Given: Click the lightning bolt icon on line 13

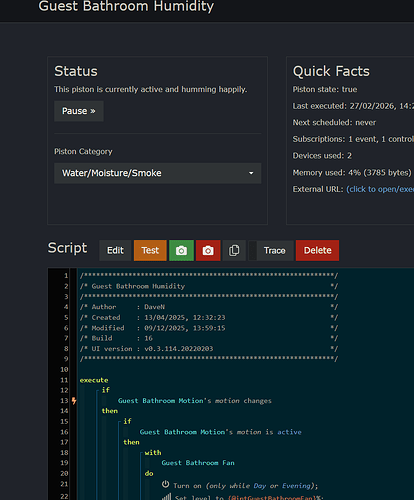Looking at the screenshot, I should (74, 401).
